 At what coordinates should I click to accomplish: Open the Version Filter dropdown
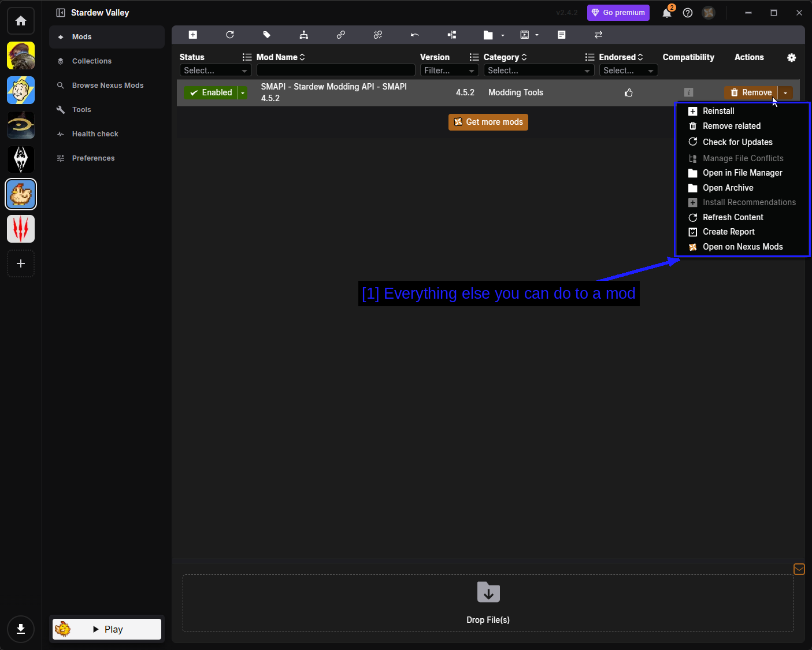[449, 70]
